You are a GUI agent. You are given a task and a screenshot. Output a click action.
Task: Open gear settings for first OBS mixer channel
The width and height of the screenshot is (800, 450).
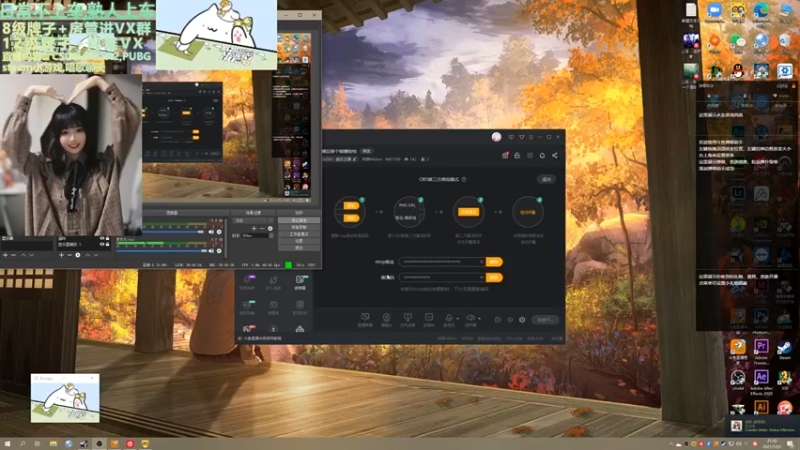219,232
